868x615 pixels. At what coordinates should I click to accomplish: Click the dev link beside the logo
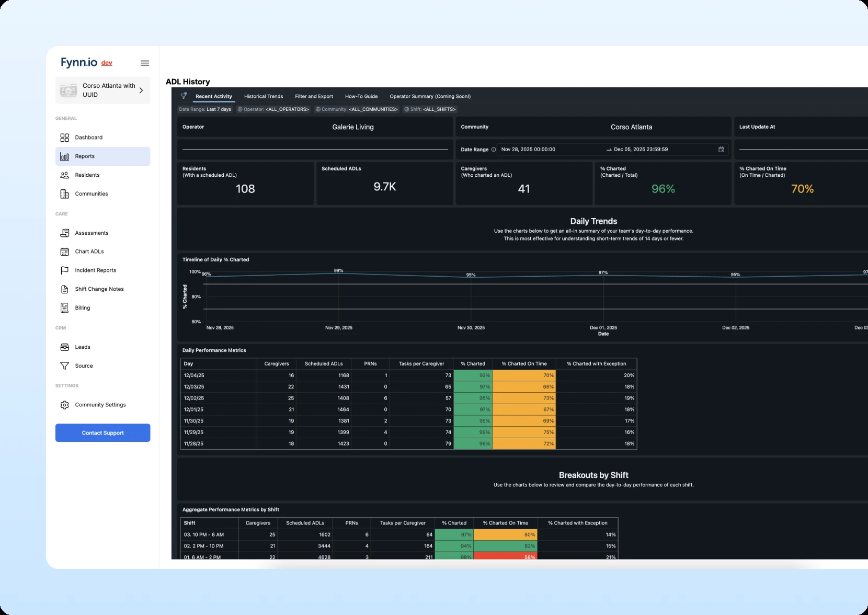pos(107,63)
